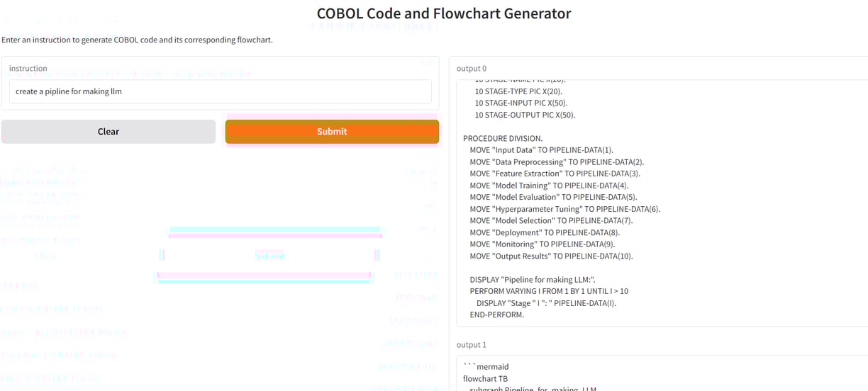
Task: Click the 'output 1' label
Action: (x=472, y=345)
